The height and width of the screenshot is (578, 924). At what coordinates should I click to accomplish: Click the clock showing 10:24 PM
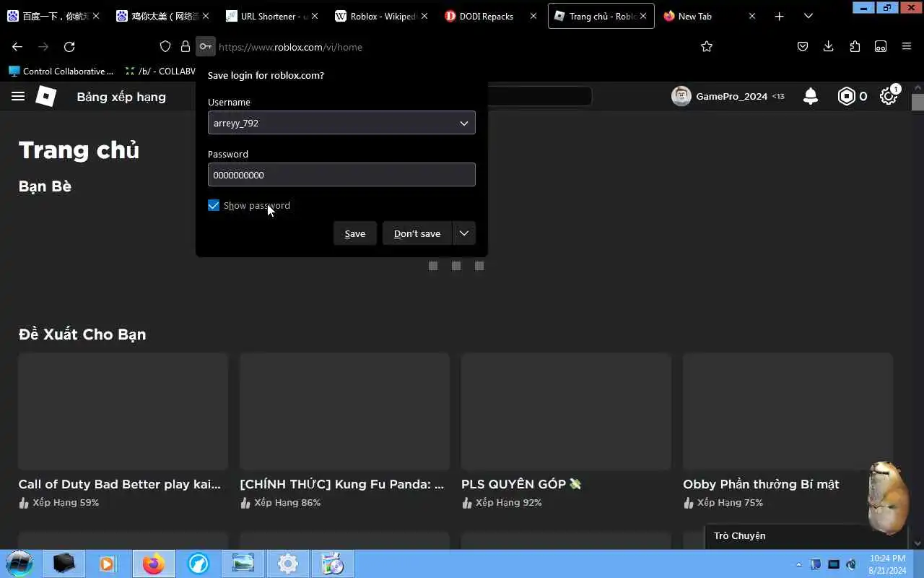click(887, 558)
